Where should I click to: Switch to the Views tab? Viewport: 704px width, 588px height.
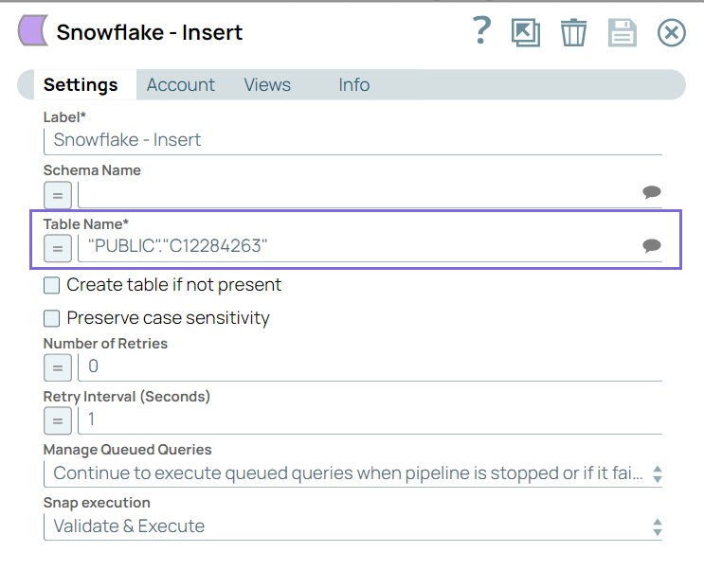coord(267,85)
